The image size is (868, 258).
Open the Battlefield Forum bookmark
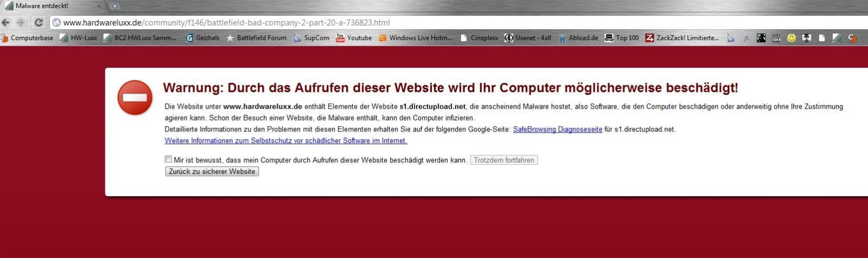pos(257,38)
